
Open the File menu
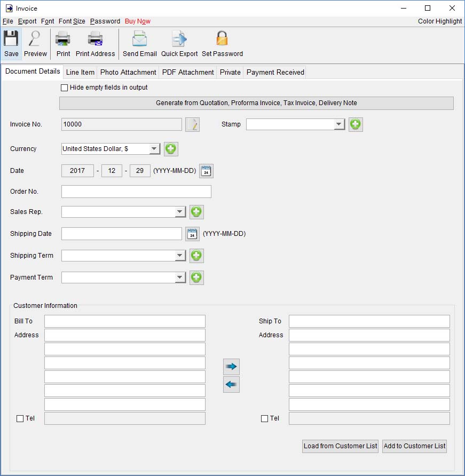click(8, 21)
